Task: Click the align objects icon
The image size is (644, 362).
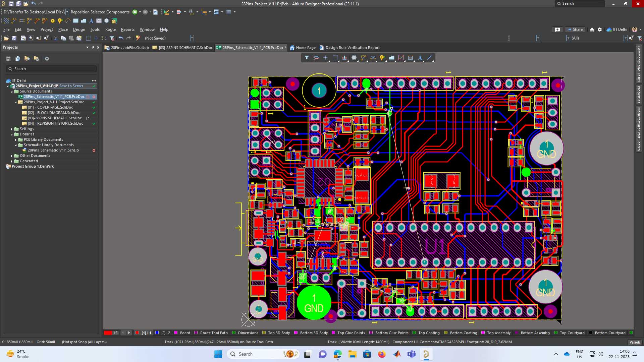Action: (344, 58)
